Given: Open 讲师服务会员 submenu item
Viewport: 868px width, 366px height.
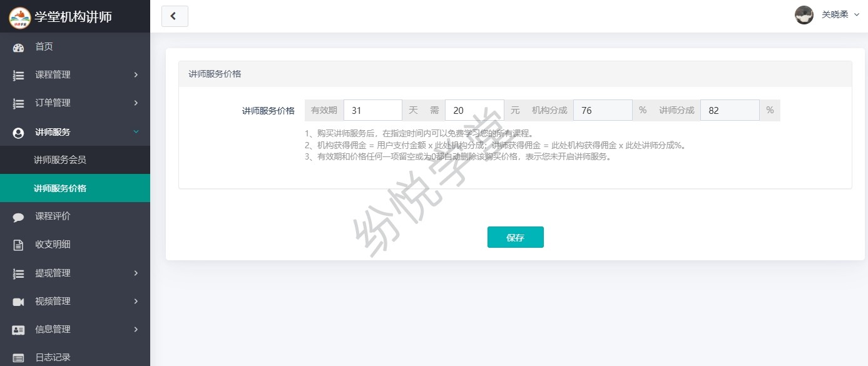Looking at the screenshot, I should (60, 160).
